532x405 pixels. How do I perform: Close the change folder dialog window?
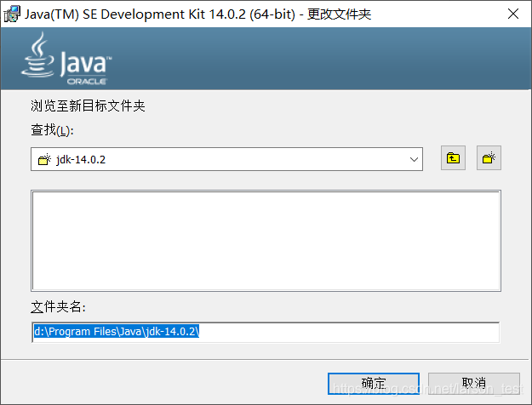click(513, 14)
